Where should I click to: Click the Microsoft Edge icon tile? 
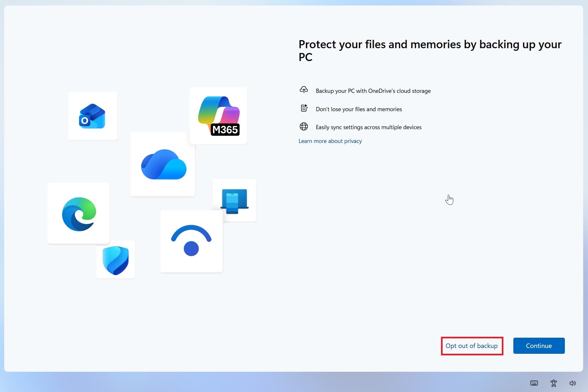coord(78,214)
